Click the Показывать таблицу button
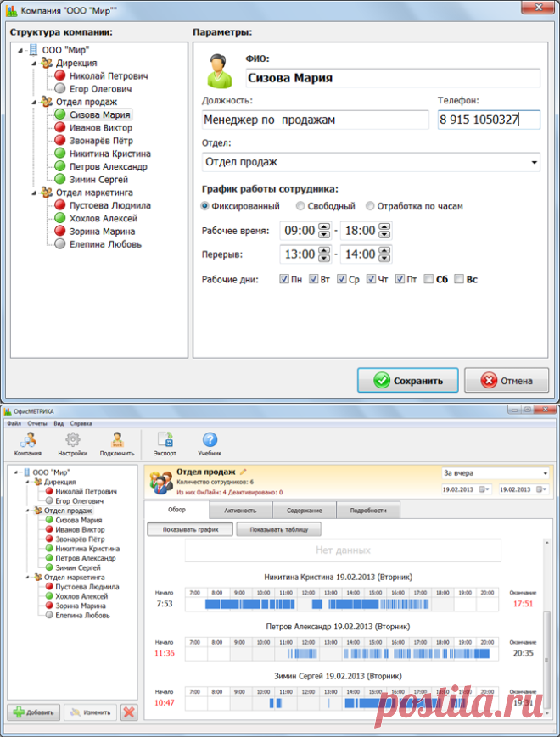 pos(279,529)
